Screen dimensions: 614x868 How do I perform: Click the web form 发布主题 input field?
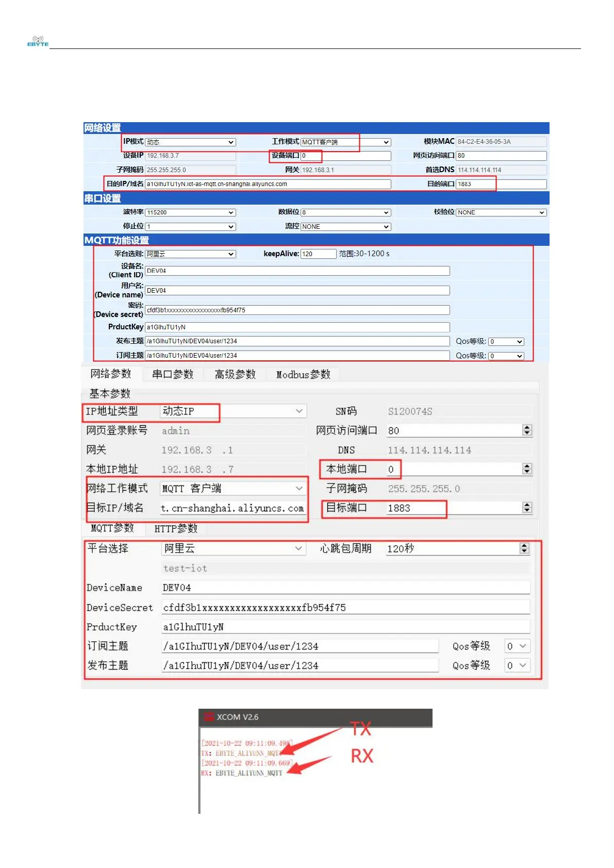click(297, 341)
